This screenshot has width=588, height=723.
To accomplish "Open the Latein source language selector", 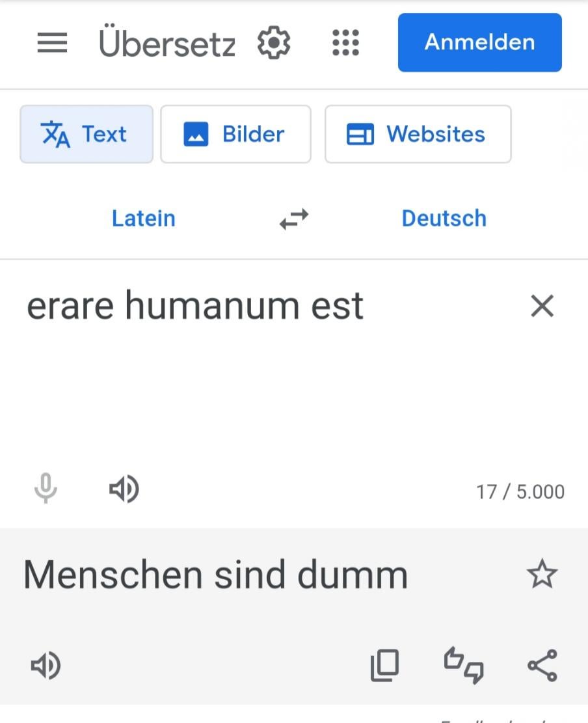I will [144, 219].
